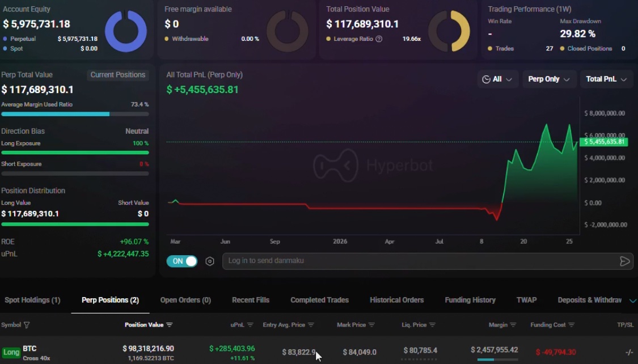Click the Margin column sort icon
The height and width of the screenshot is (364, 638).
(513, 325)
